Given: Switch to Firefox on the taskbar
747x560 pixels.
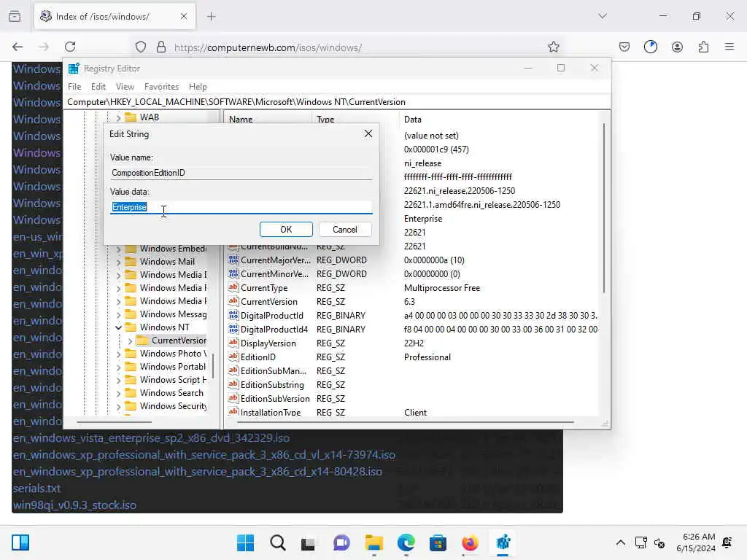Looking at the screenshot, I should pos(471,542).
